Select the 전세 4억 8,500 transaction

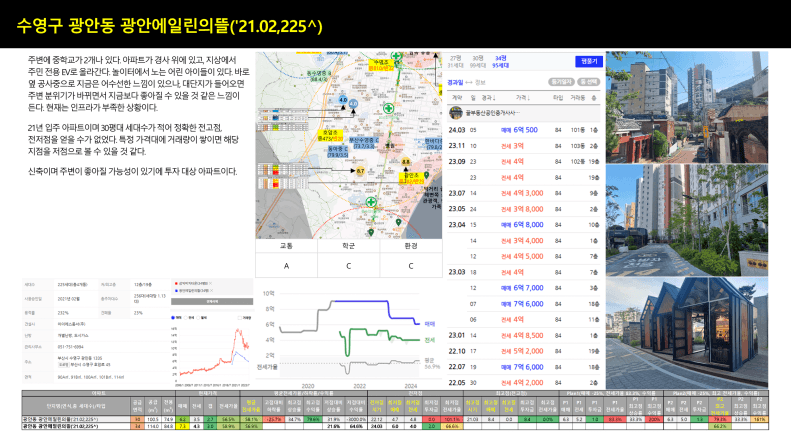tap(522, 336)
